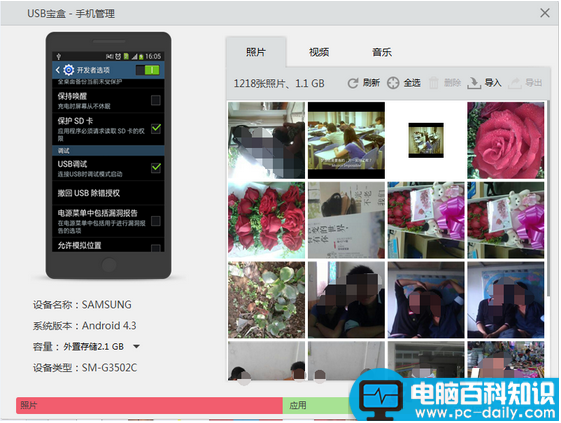Viewport: 561px width, 423px height.
Task: Click the refresh (刷新) icon
Action: pos(353,83)
